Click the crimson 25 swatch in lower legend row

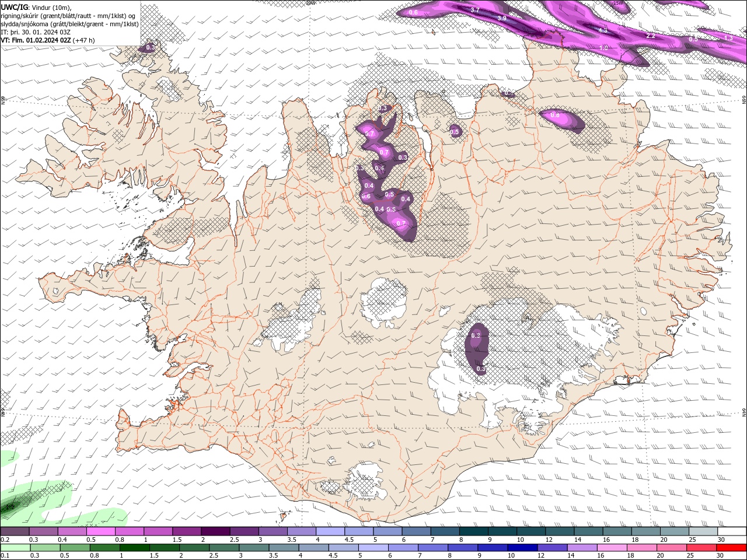pos(702,548)
